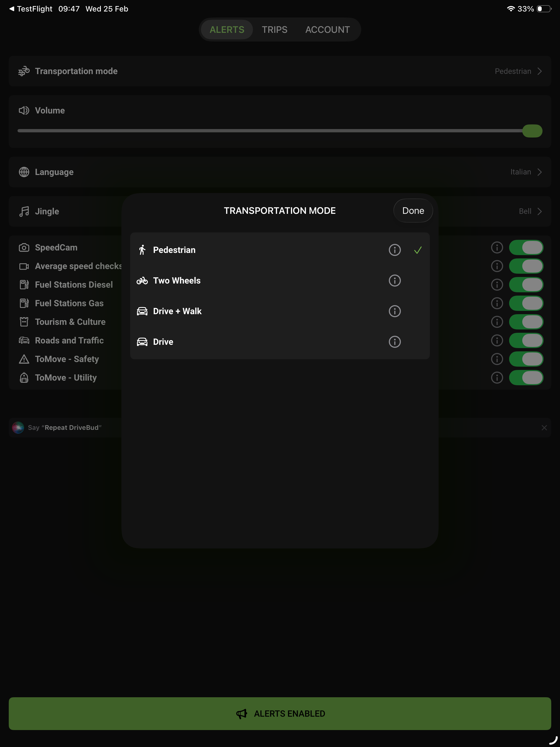Tap the ALERTS ENABLED button
Viewport: 560px width, 747px height.
click(280, 714)
